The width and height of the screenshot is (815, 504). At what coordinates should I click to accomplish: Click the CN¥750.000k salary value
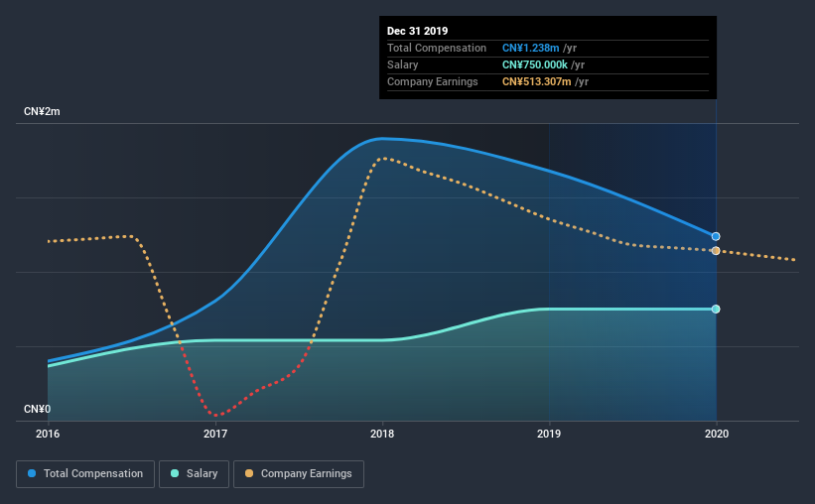[x=535, y=64]
